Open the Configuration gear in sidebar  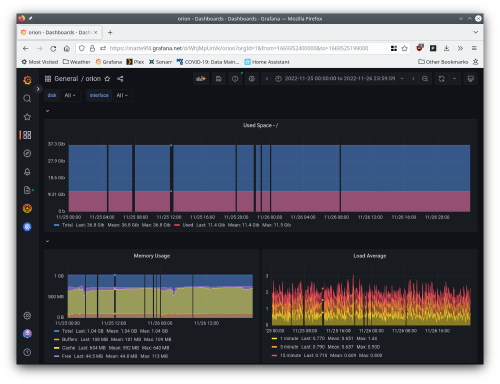click(27, 316)
